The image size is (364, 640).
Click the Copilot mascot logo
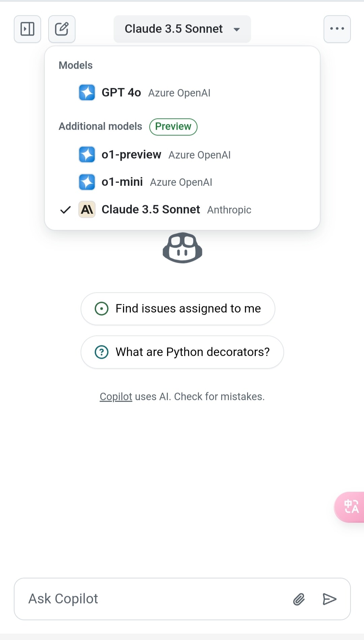pos(182,248)
